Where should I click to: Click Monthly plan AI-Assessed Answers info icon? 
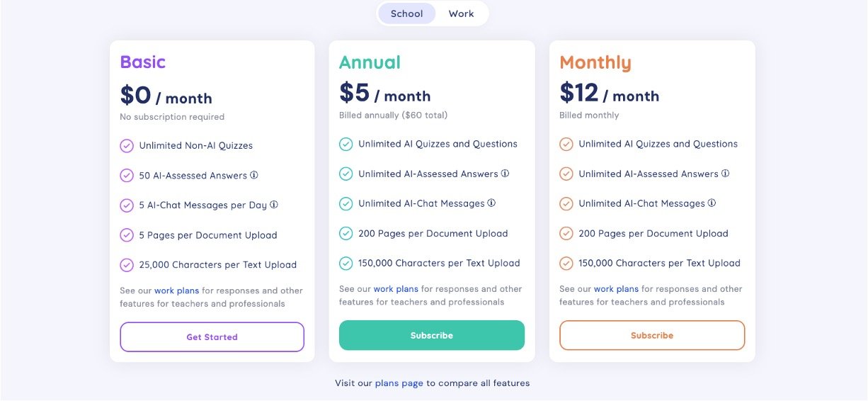[725, 174]
